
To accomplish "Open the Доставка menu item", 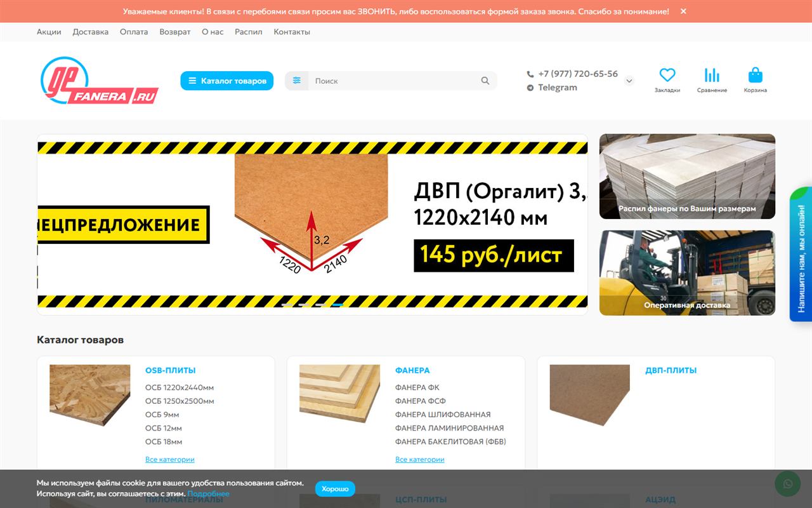I will coord(91,32).
